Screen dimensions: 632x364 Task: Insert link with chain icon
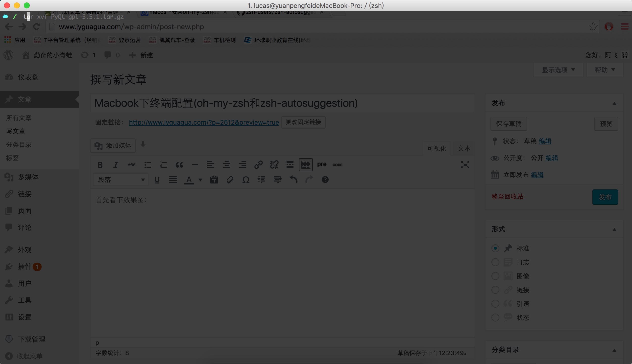tap(258, 165)
